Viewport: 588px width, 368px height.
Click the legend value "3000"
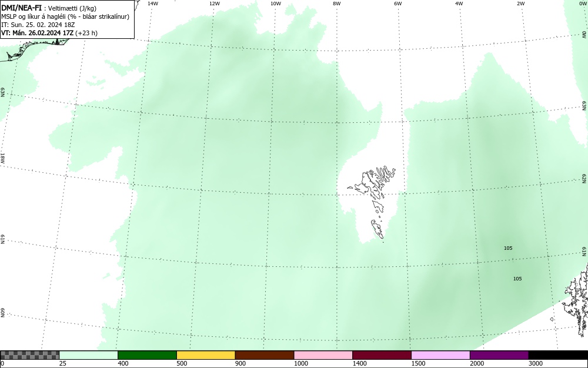pos(536,363)
